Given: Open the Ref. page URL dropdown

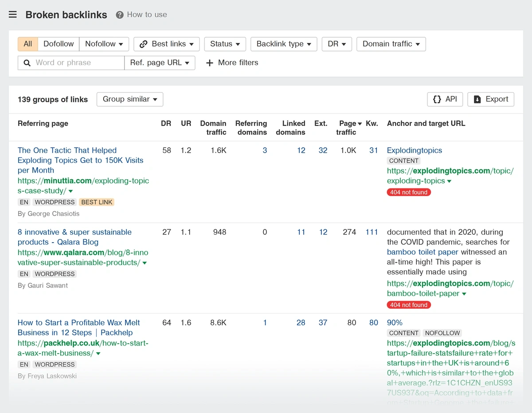Looking at the screenshot, I should coord(160,63).
